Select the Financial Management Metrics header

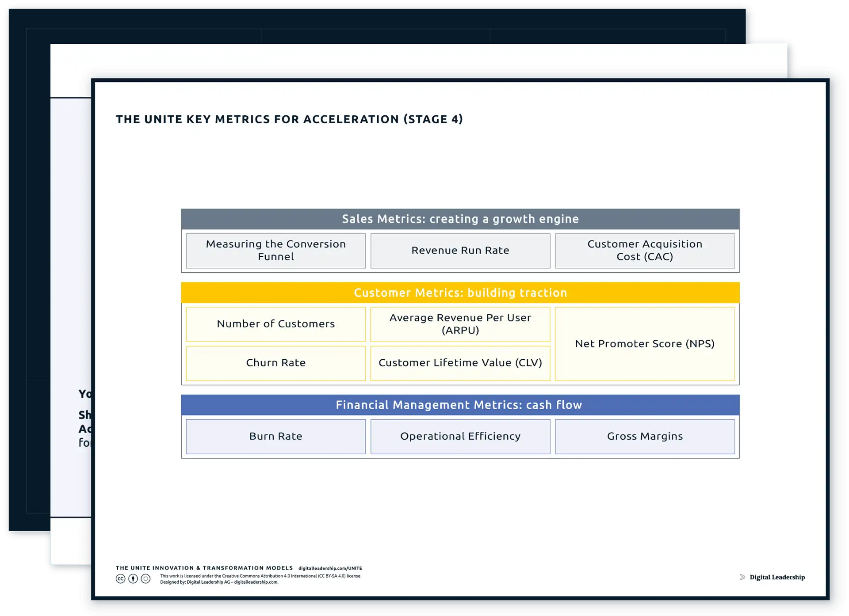click(460, 405)
